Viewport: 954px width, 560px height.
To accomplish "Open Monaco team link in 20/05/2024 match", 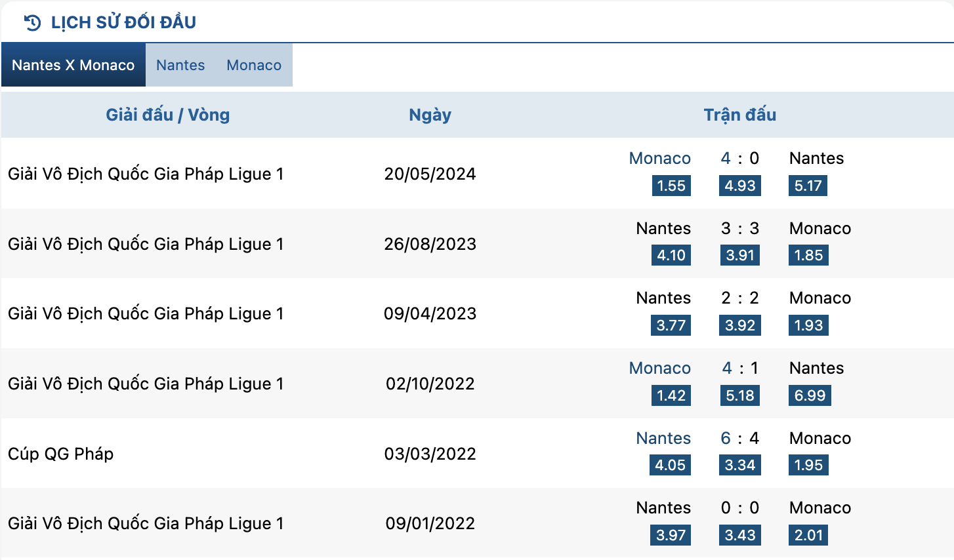I will [x=659, y=158].
